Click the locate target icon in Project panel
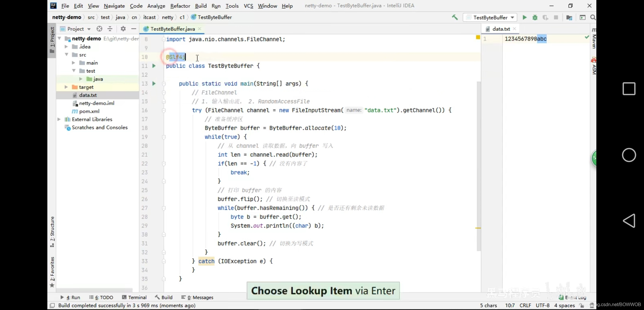 click(99, 29)
